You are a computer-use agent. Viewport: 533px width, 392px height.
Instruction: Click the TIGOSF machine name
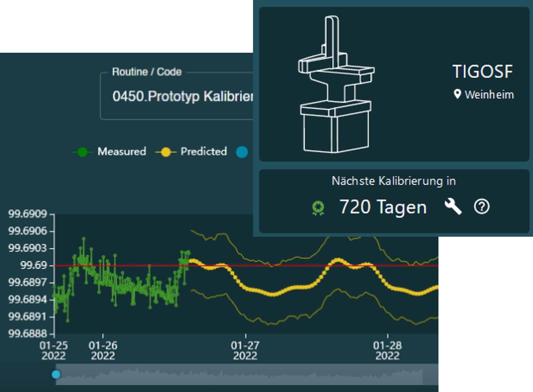(483, 72)
